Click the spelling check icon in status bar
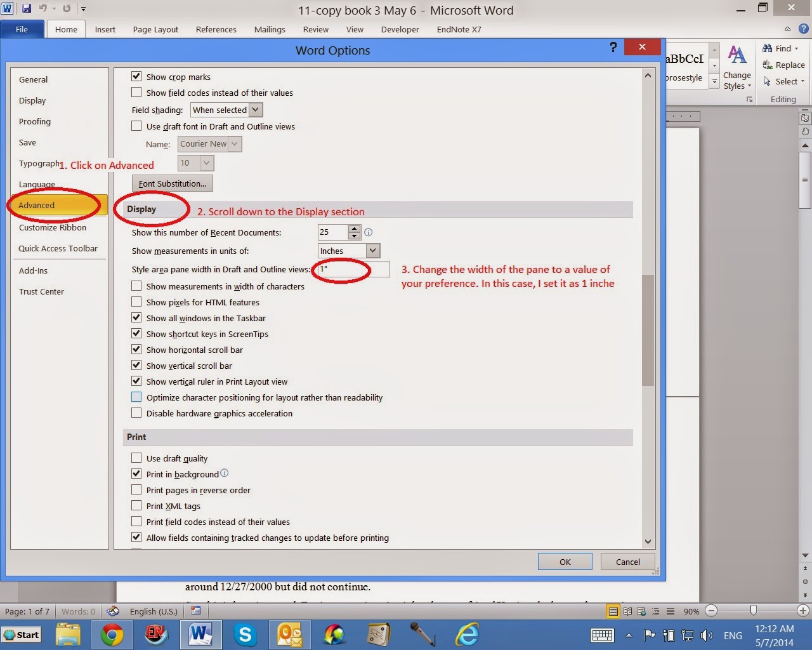 [x=114, y=611]
